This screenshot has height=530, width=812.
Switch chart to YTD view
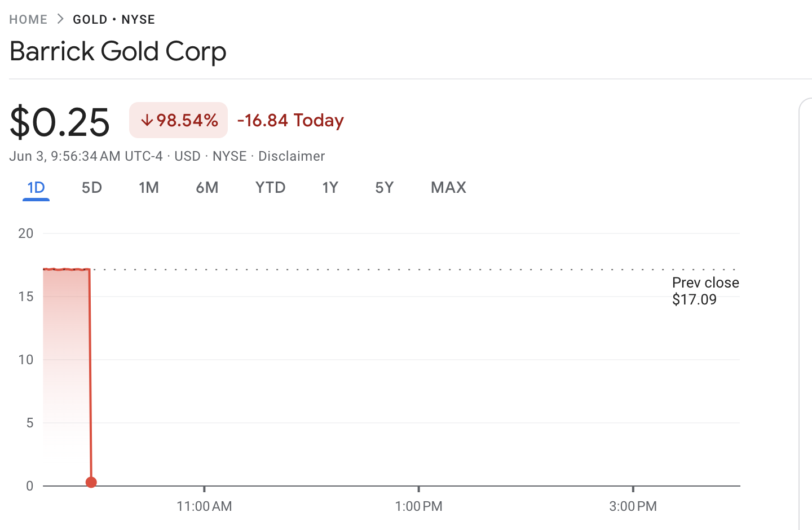(x=271, y=188)
